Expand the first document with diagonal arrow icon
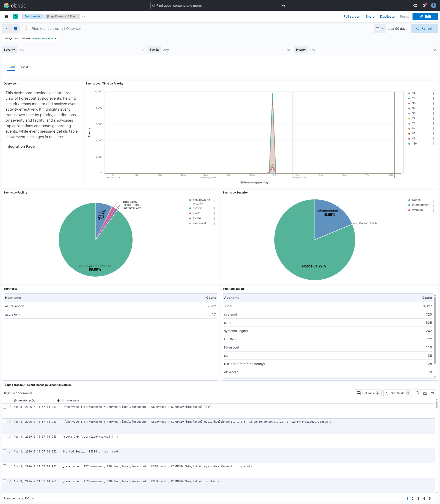 (10, 407)
